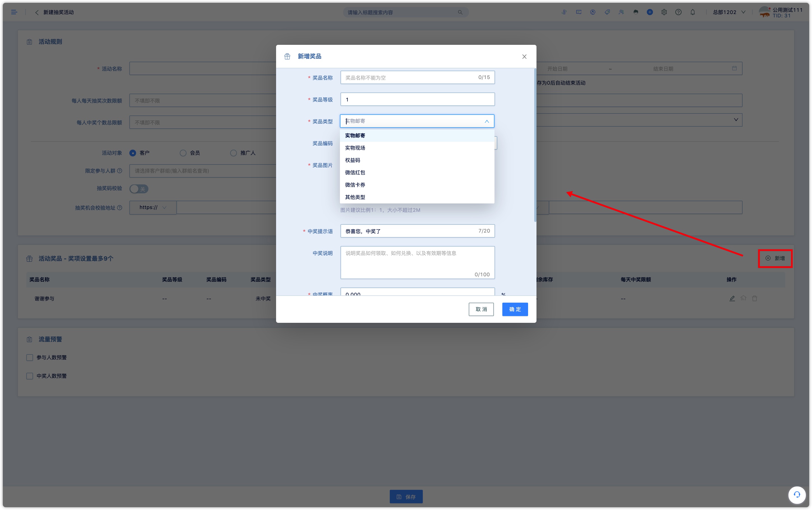Click the 活动规则 clipboard icon
812x510 pixels.
(x=29, y=42)
